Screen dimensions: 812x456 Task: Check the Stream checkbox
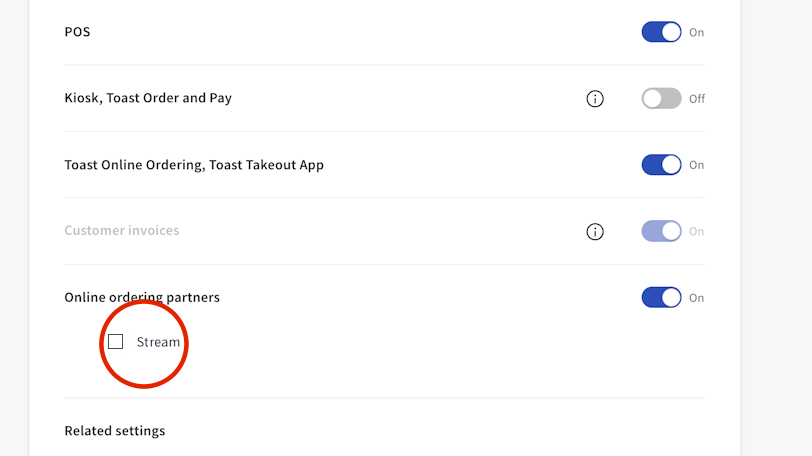point(116,342)
